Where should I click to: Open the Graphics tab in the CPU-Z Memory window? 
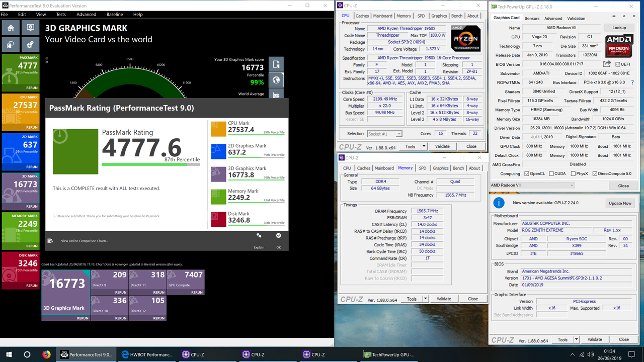pyautogui.click(x=440, y=168)
